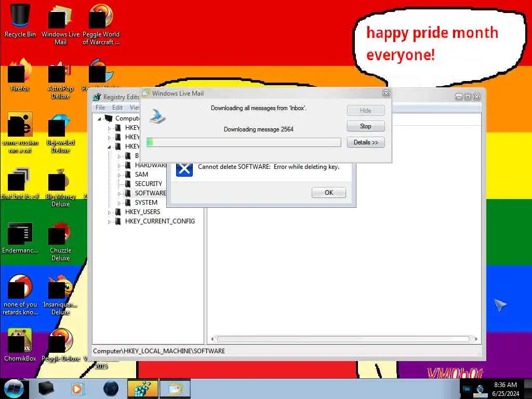The image size is (532, 399).
Task: Open the Edit menu in Registry Editor
Action: point(117,108)
